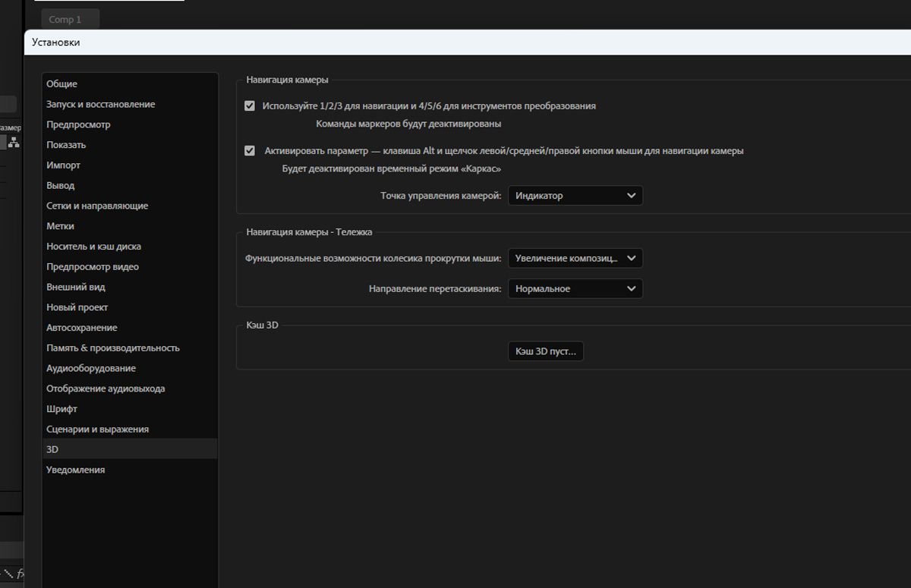911x588 pixels.
Task: Click the Установки dialog title text
Action: (x=55, y=42)
